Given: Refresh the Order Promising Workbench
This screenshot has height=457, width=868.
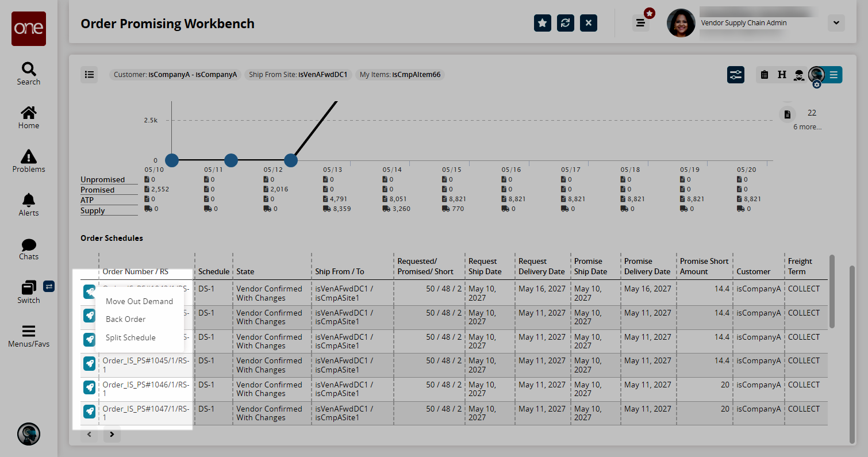Looking at the screenshot, I should click(x=566, y=23).
